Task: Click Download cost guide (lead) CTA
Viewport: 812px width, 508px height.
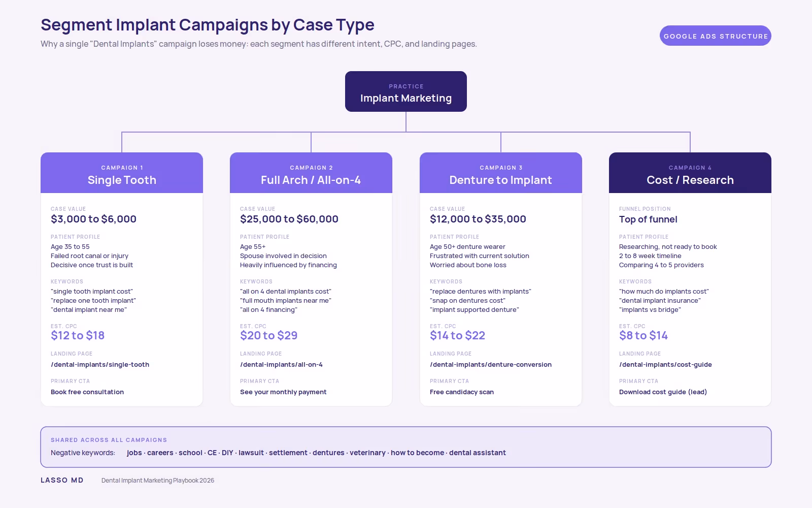Action: point(663,392)
